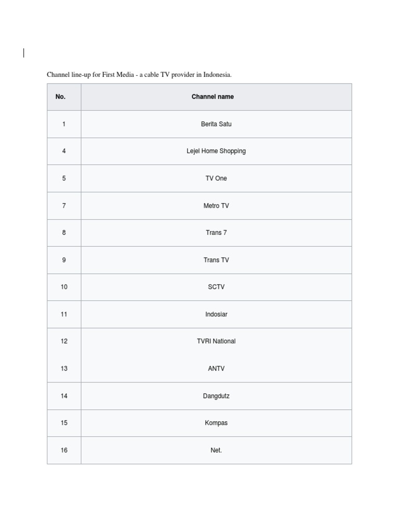This screenshot has width=399, height=532.
Task: Select channel number 10 cell
Action: click(x=64, y=287)
